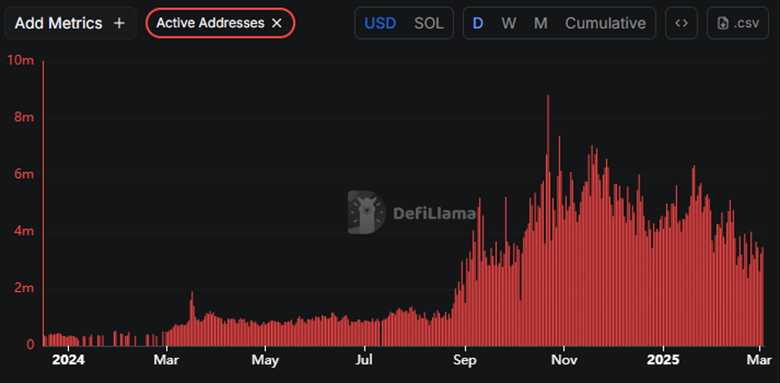Click the Add Metrics button

click(70, 23)
